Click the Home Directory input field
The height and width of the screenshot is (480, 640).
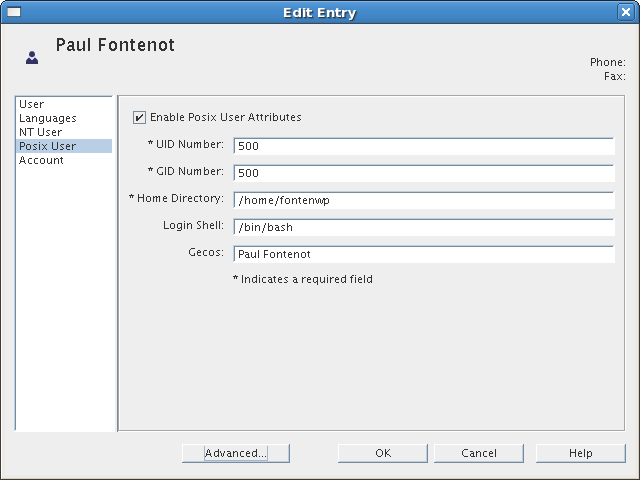[x=424, y=200]
